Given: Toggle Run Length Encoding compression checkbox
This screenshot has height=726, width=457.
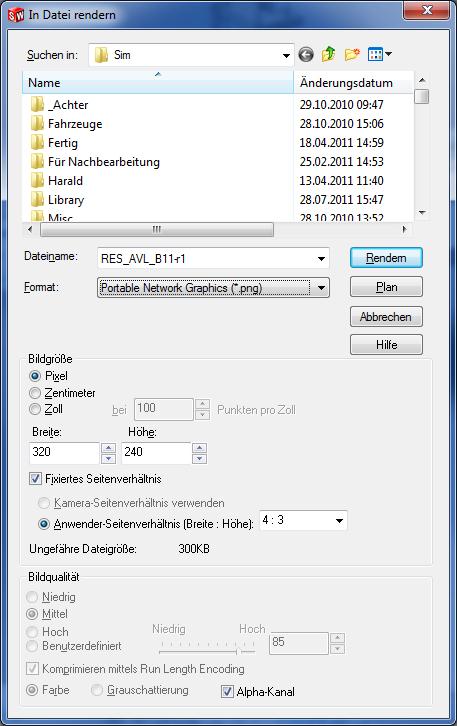Looking at the screenshot, I should click(x=32, y=669).
